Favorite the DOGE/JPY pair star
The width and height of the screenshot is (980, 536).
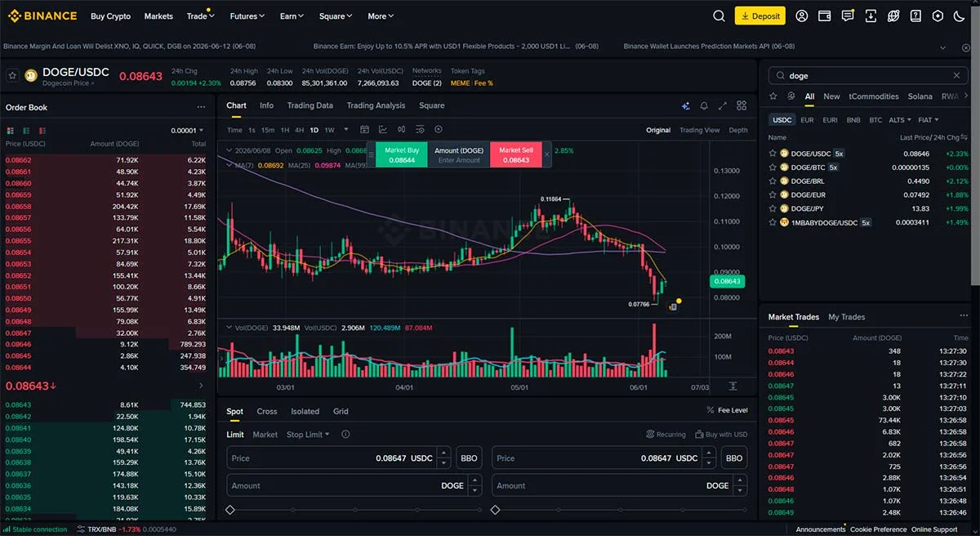pos(773,208)
